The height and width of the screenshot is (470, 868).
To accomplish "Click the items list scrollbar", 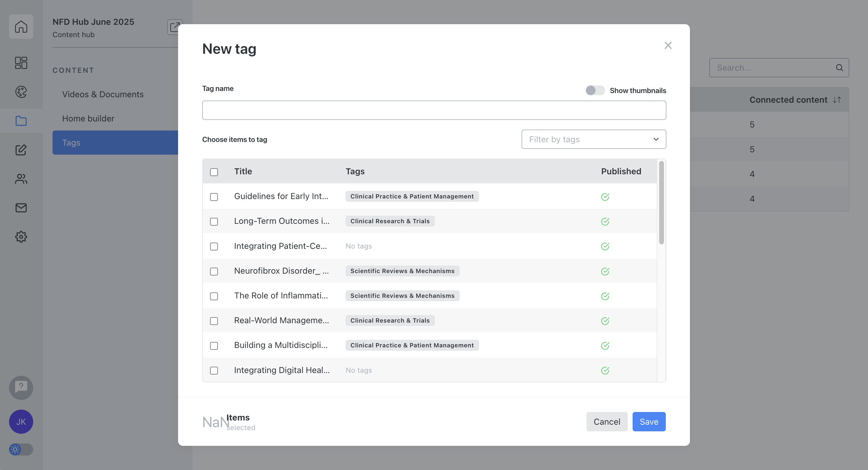I will 662,203.
